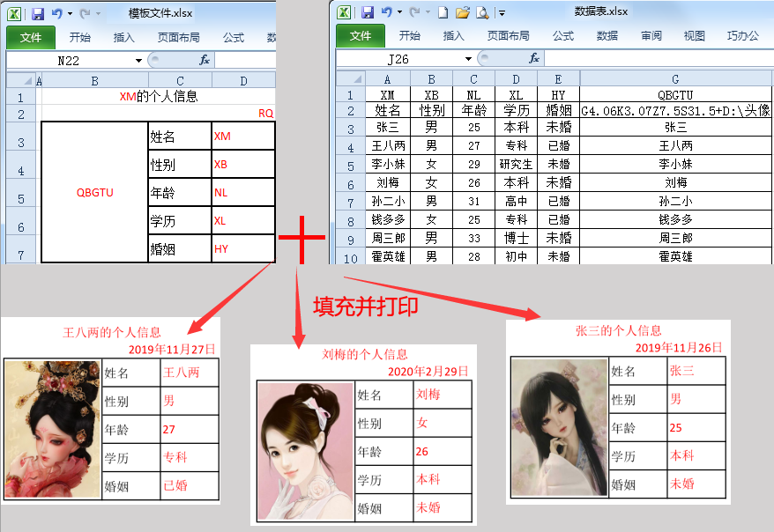
Task: Select all cells corner in 数据表.xlsx
Action: pos(351,79)
